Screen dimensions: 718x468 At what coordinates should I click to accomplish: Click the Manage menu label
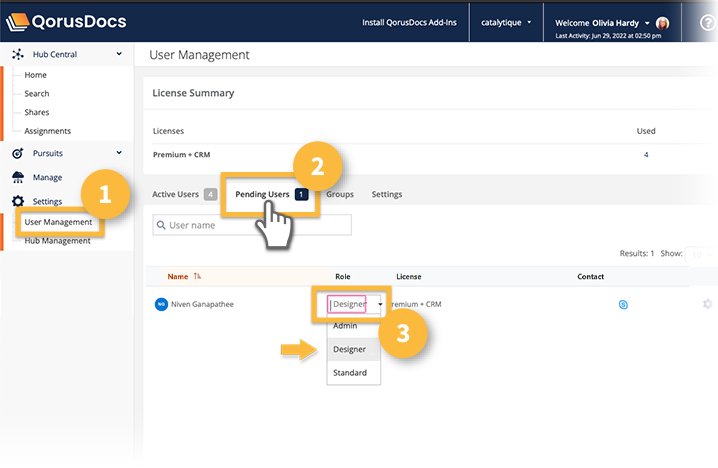[x=47, y=177]
